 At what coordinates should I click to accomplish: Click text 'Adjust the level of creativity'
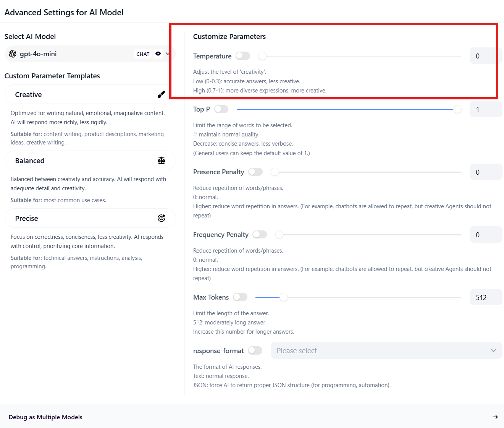pos(229,72)
